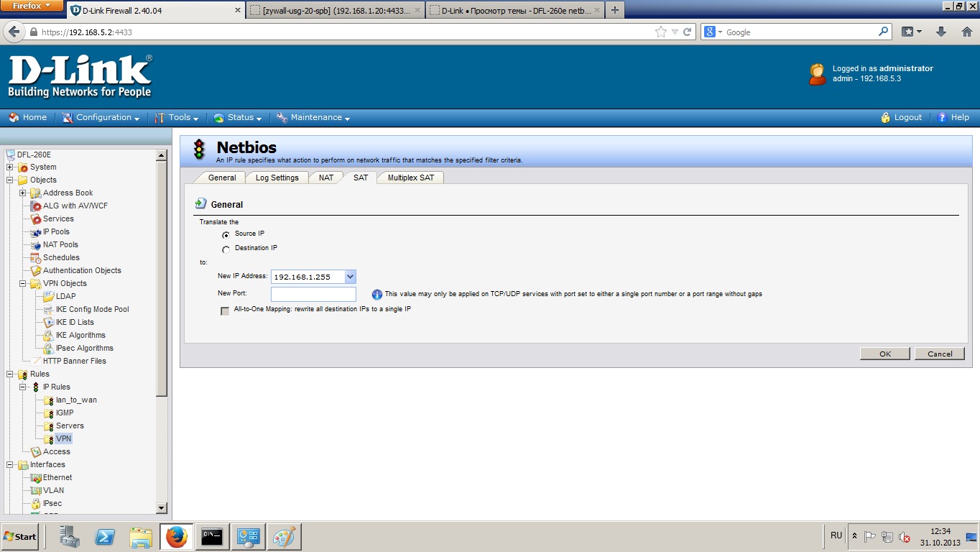This screenshot has width=980, height=552.
Task: Click the IKE Algorithms icon
Action: tap(49, 336)
